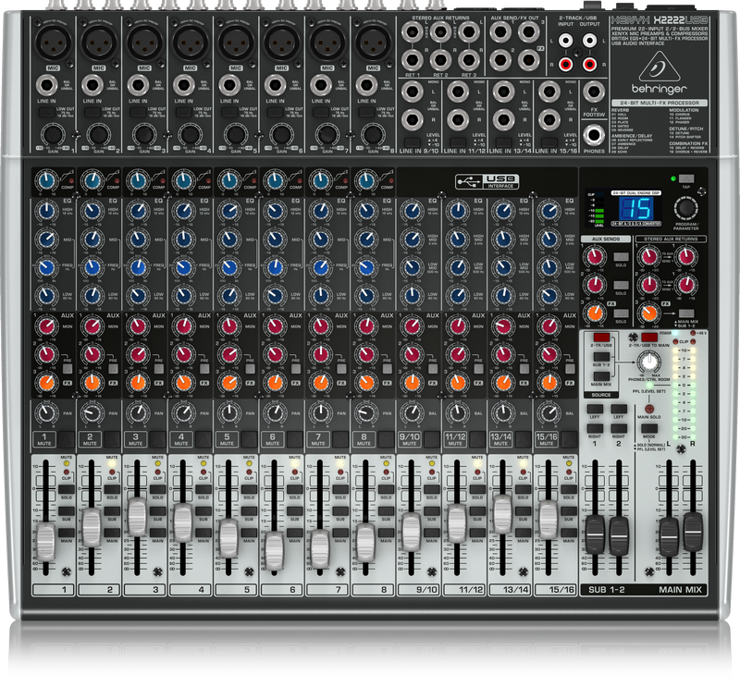Click the +48V phantom power LED
This screenshot has width=740, height=700.
[693, 333]
